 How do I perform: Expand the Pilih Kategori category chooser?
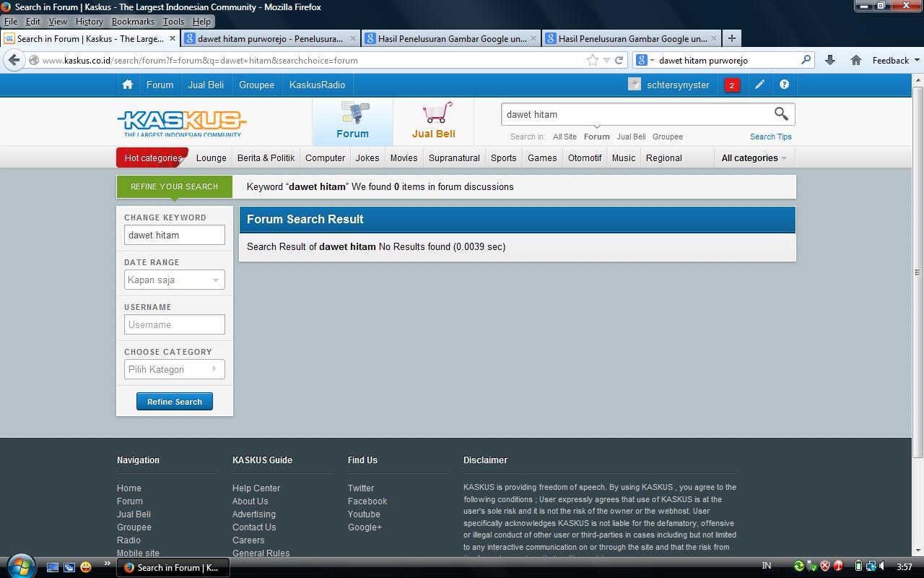pos(174,369)
